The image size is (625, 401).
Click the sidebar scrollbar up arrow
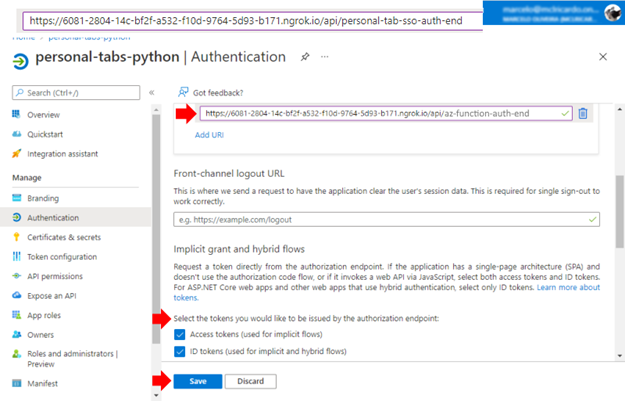[x=156, y=109]
